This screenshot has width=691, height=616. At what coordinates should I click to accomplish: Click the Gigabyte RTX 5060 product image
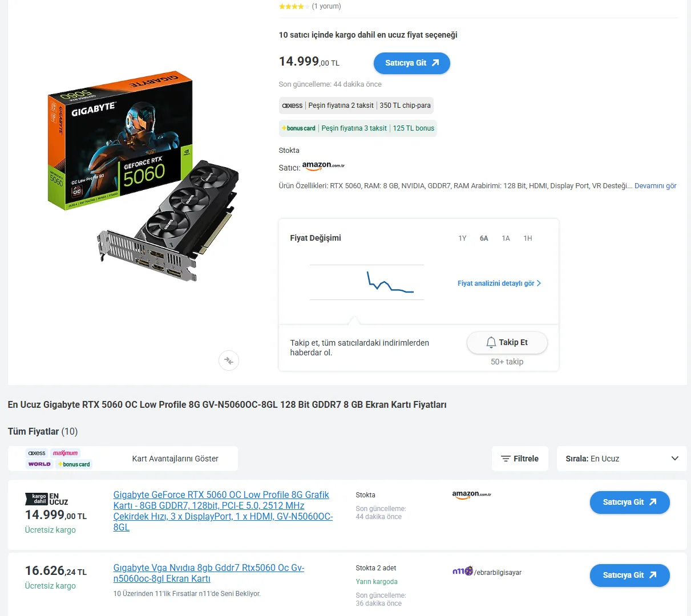pyautogui.click(x=143, y=177)
